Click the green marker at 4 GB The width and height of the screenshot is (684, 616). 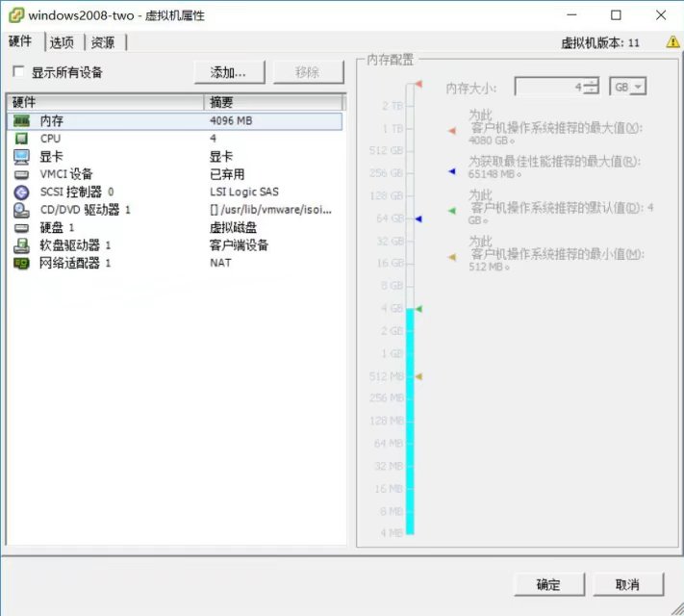coord(418,309)
